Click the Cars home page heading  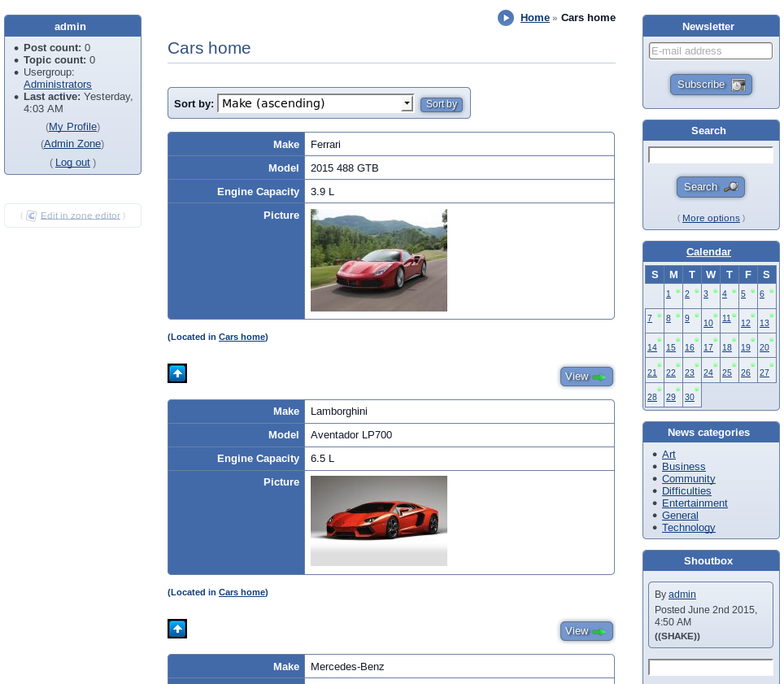[209, 48]
